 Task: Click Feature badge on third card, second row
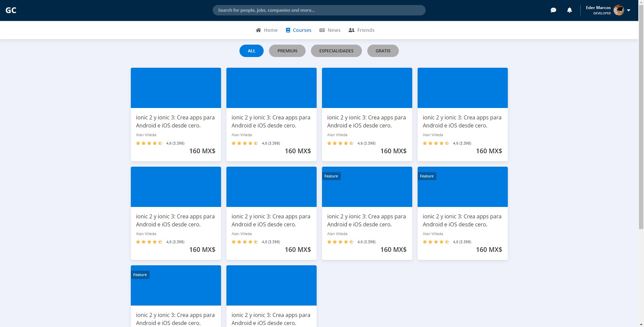(331, 176)
